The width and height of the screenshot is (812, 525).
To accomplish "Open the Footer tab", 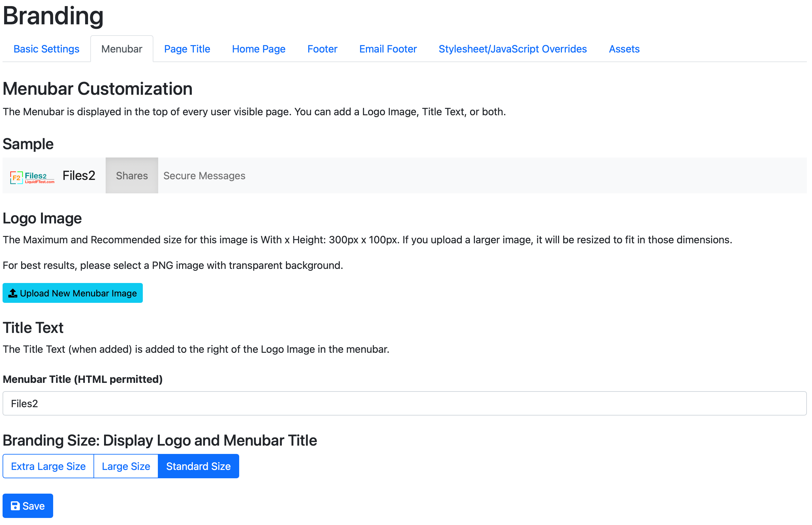I will (x=322, y=49).
